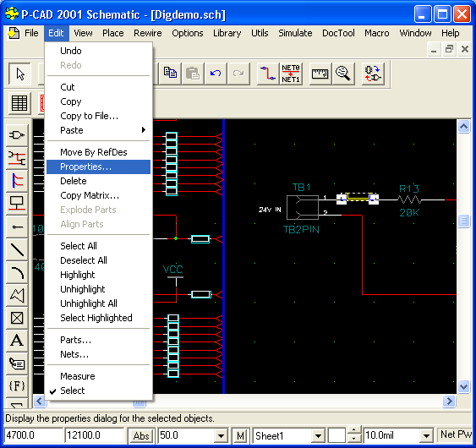The height and width of the screenshot is (448, 476).
Task: Toggle the M macro record button
Action: 240,436
